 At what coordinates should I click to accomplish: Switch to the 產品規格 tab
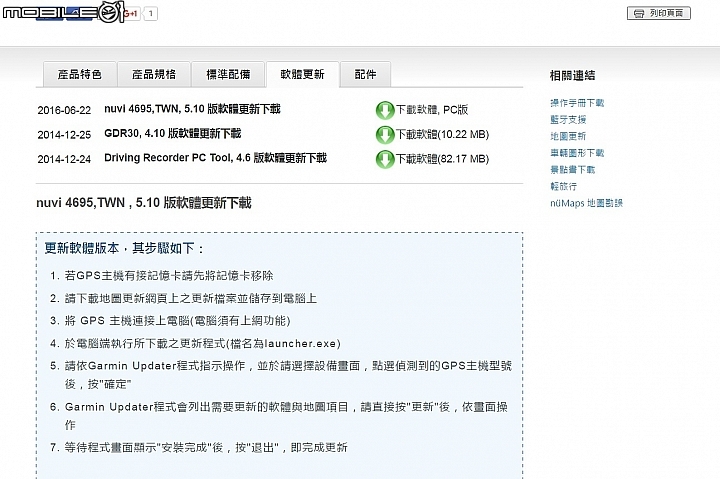[154, 74]
